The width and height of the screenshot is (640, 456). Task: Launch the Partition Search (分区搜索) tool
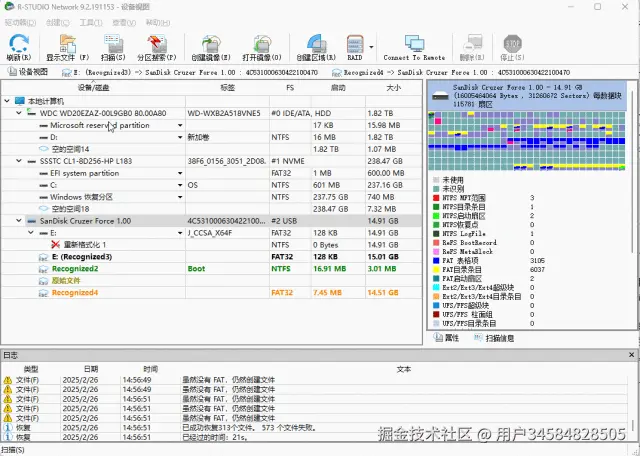pos(157,43)
